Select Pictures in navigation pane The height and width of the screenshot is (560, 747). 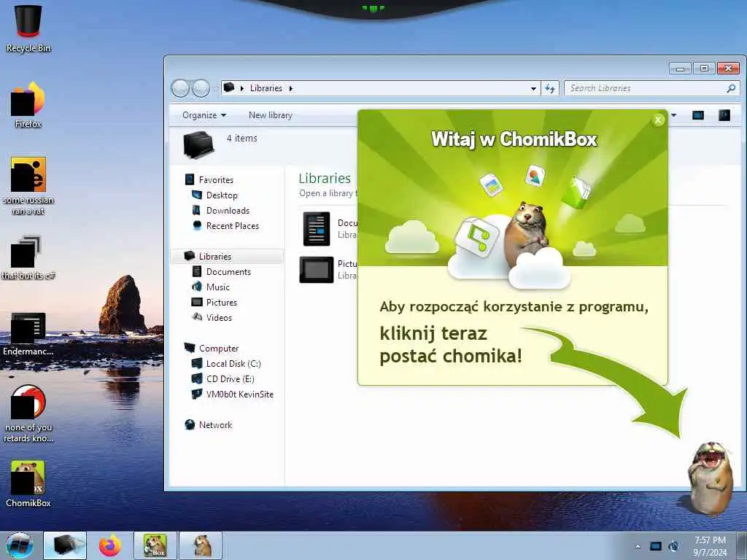(x=222, y=303)
